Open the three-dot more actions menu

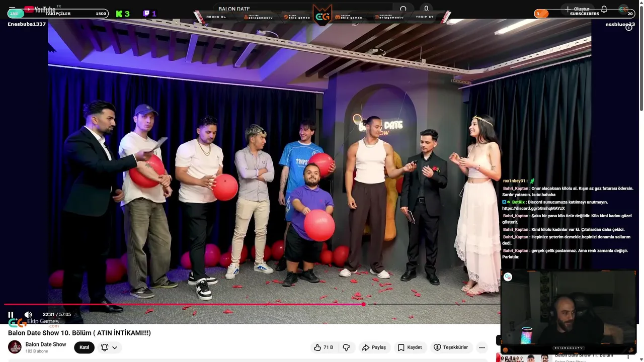(482, 347)
